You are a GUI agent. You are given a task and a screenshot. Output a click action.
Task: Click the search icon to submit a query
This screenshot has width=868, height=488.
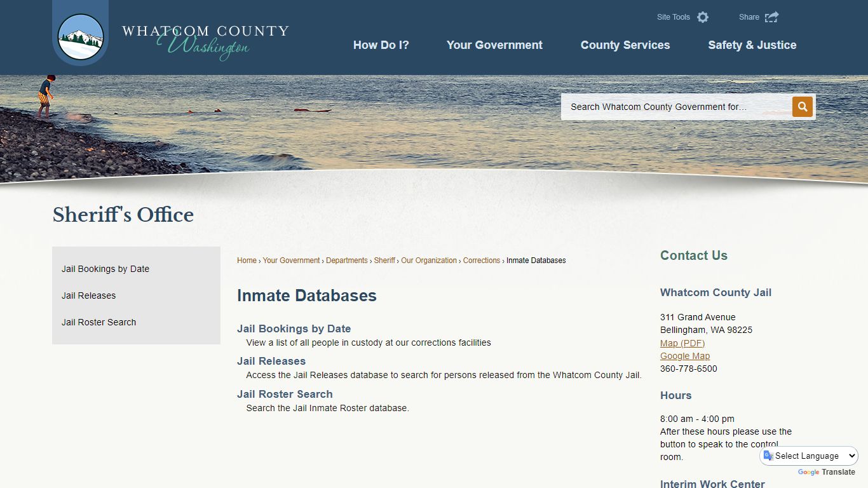[801, 107]
